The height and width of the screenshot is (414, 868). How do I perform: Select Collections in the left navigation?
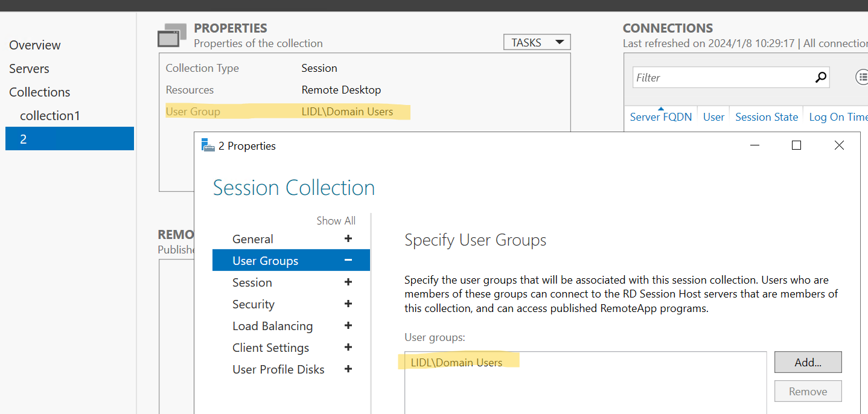pos(40,92)
